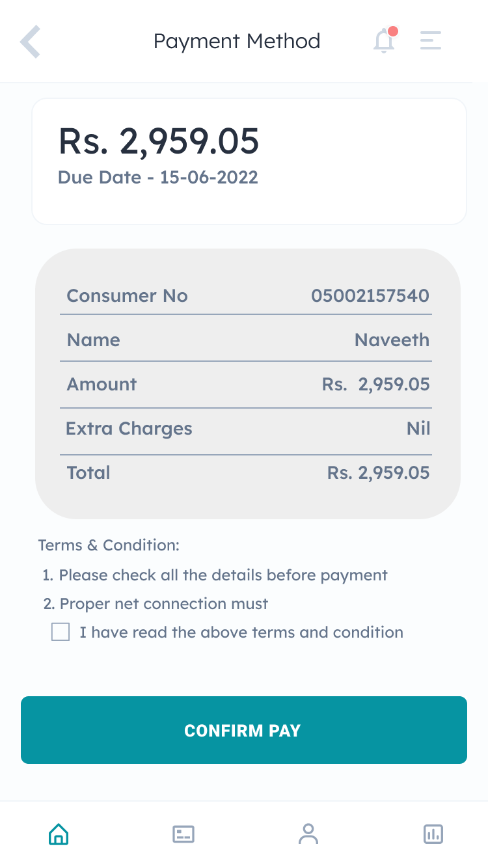Go back using the left chevron arrow
The height and width of the screenshot is (868, 488).
tap(31, 42)
